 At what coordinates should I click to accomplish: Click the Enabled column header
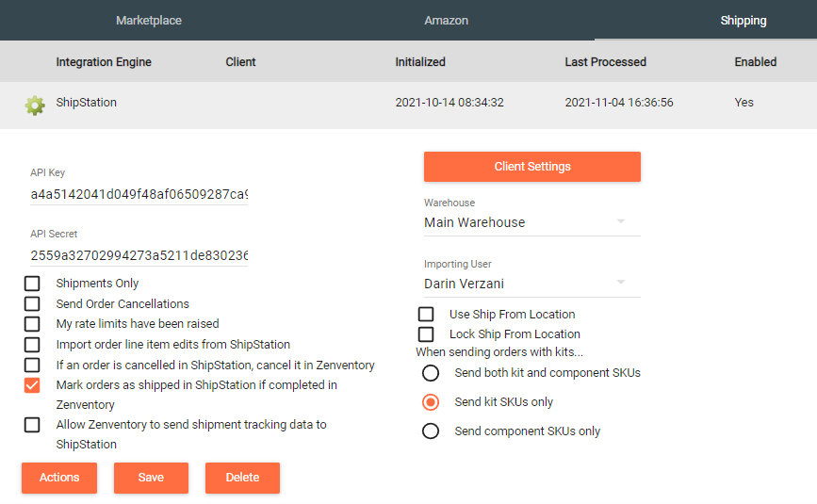click(756, 62)
